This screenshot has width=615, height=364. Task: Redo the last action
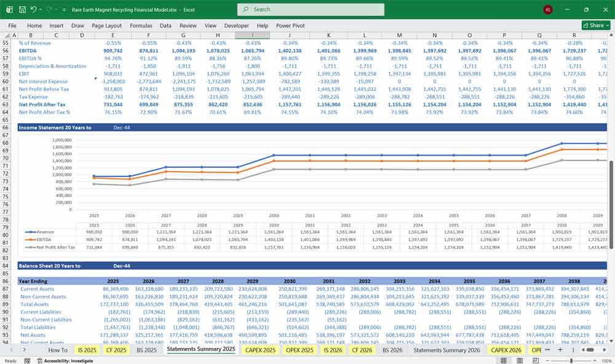click(47, 9)
